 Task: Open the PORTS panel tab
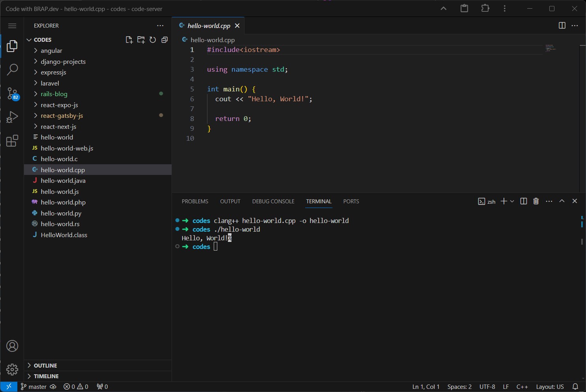click(351, 201)
